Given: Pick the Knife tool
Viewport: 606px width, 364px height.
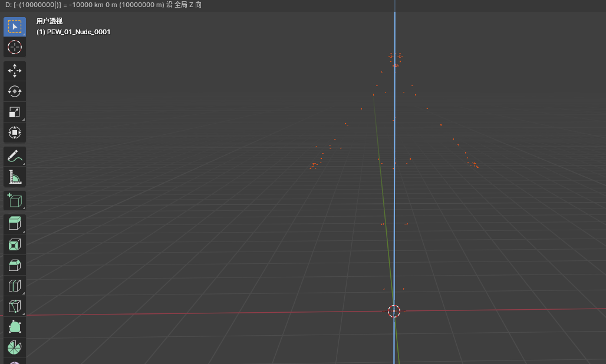Looking at the screenshot, I should (15, 306).
